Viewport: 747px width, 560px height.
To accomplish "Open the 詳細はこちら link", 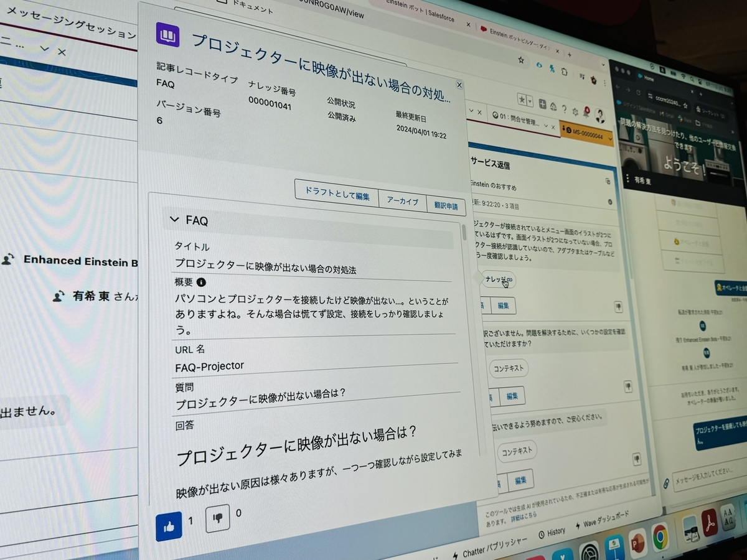I will (524, 516).
